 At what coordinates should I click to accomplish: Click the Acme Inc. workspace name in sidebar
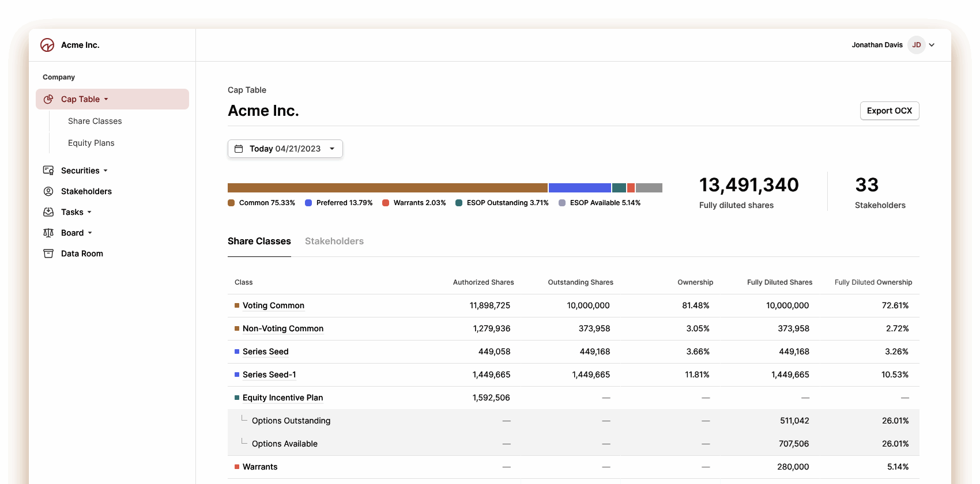point(80,45)
